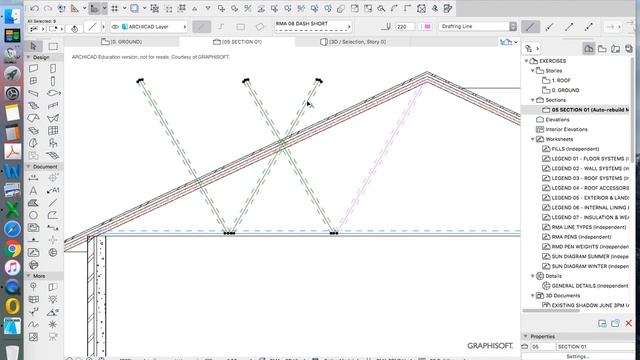Open the Layout Book in Navigator
Image resolution: width=640 pixels, height=360 pixels.
point(616,49)
